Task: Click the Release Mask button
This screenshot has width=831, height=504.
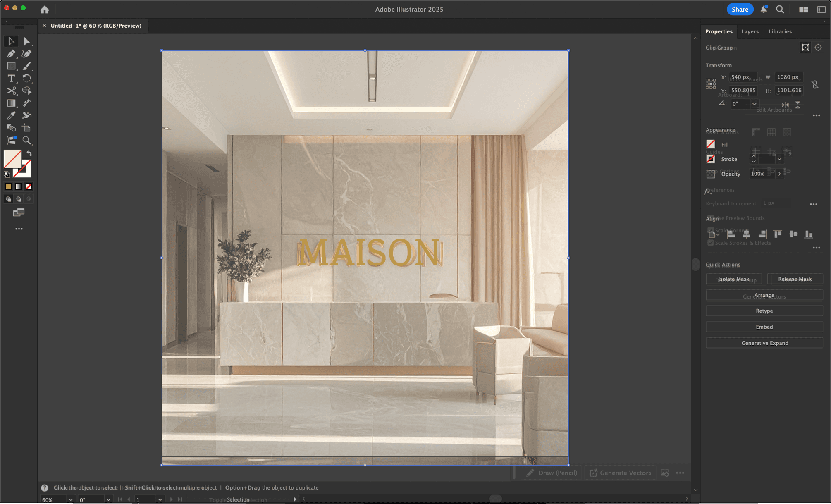Action: [794, 279]
